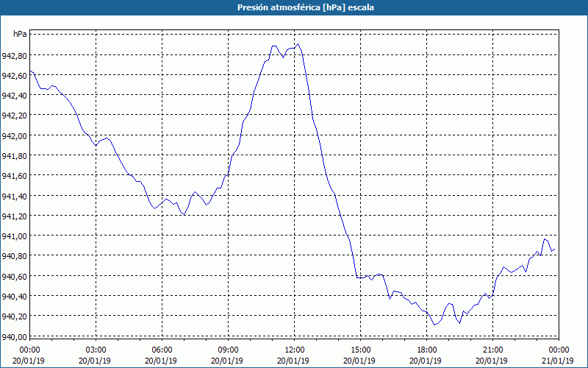Click the 03:00 time label
588x368 pixels.
[x=96, y=350]
